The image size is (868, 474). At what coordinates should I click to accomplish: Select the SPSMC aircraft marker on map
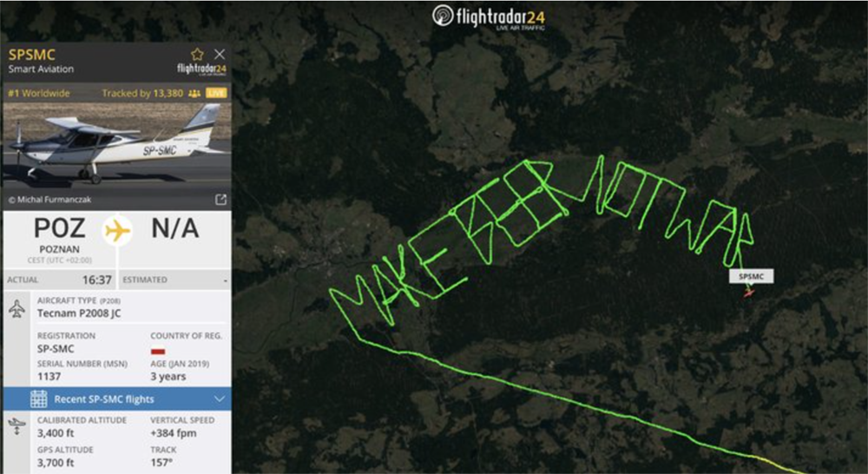click(748, 292)
